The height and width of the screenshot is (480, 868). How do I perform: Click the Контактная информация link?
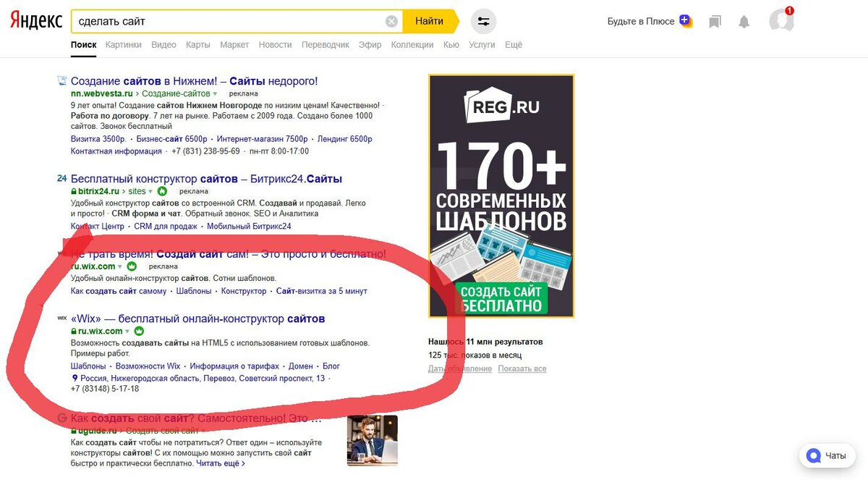point(116,151)
